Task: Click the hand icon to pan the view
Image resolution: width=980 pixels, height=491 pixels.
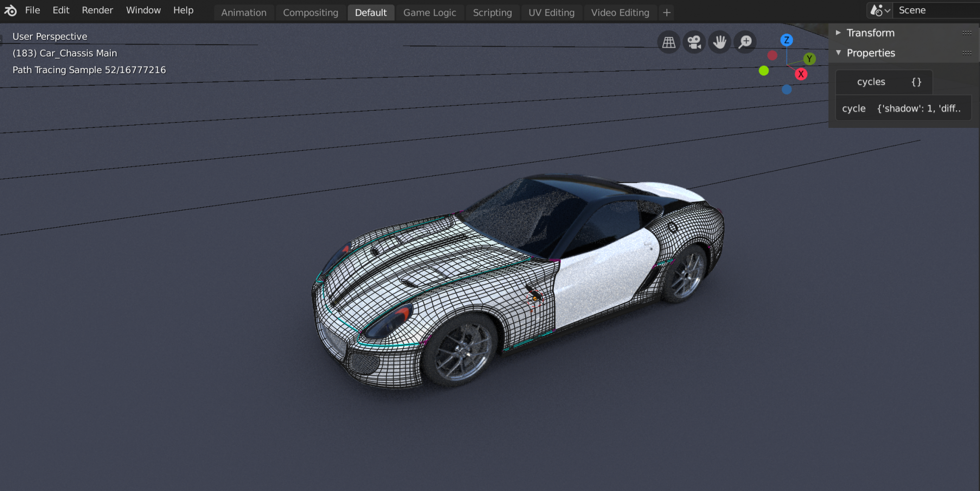Action: (x=720, y=42)
